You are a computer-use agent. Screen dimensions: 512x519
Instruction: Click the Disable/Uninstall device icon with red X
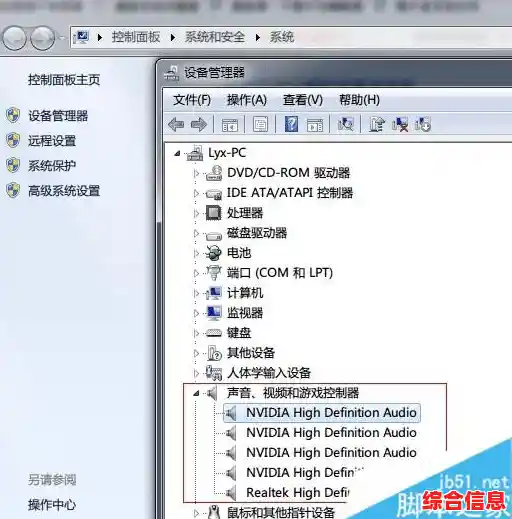[400, 124]
